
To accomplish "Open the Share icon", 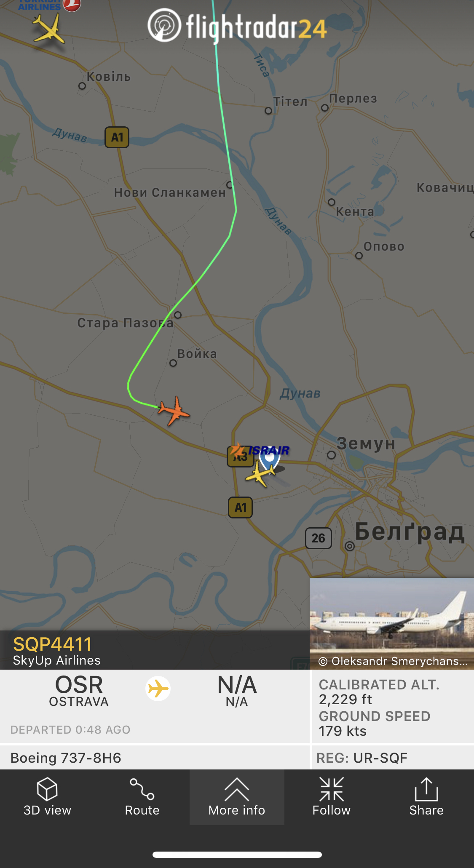I will pyautogui.click(x=426, y=789).
